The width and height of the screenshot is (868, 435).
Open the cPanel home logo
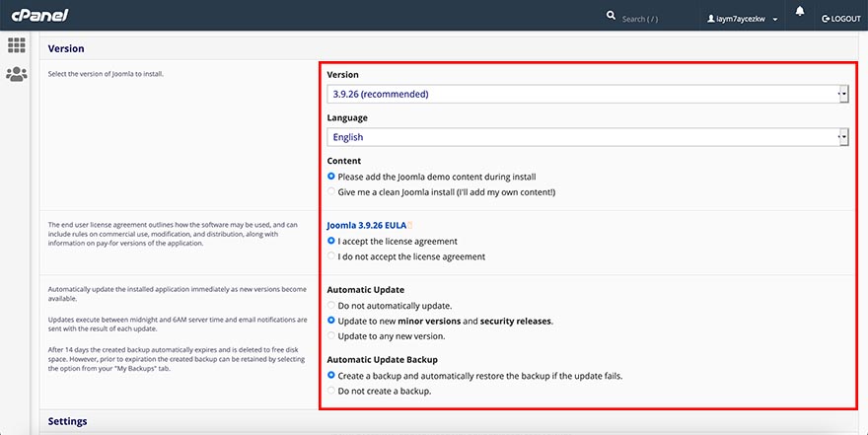[39, 16]
